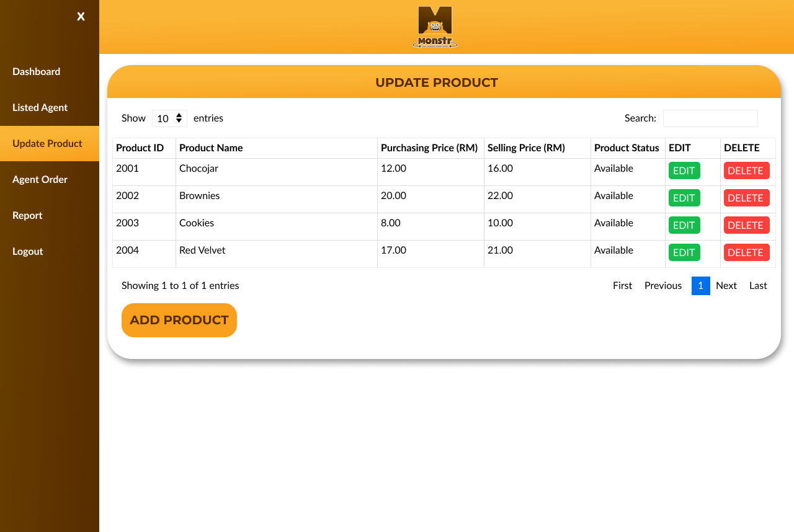Click the Next pagination link

(x=726, y=285)
